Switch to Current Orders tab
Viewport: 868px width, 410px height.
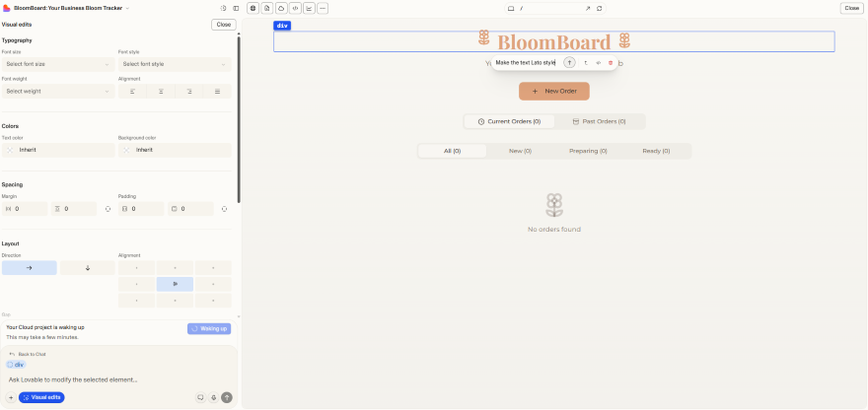tap(509, 121)
